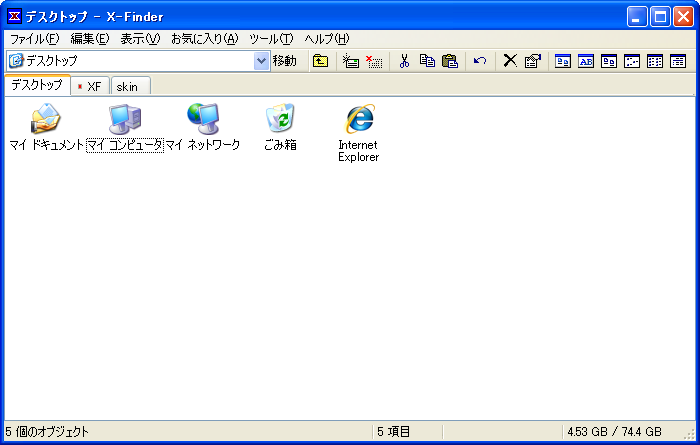The width and height of the screenshot is (700, 445).
Task: Click the up one folder icon
Action: [x=320, y=61]
